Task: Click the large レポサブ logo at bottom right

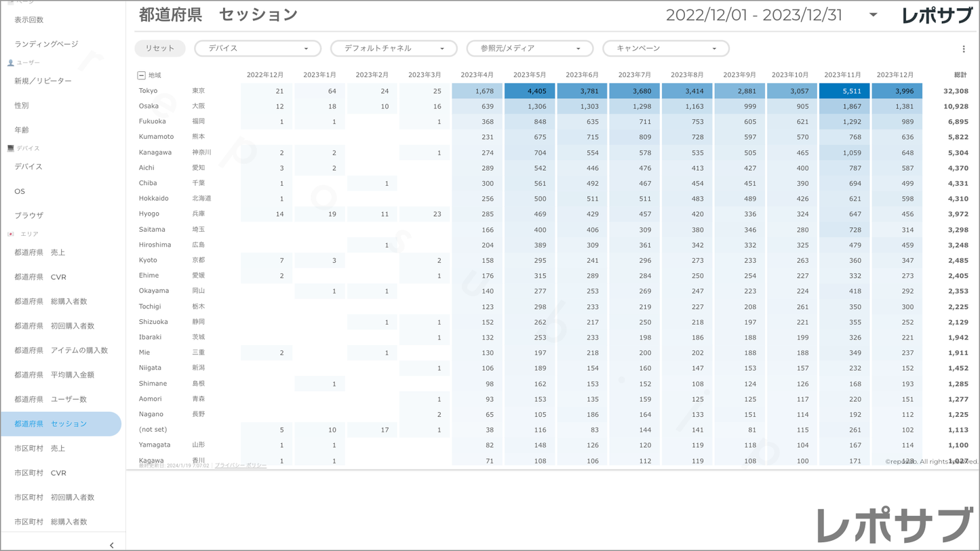Action: coord(894,525)
